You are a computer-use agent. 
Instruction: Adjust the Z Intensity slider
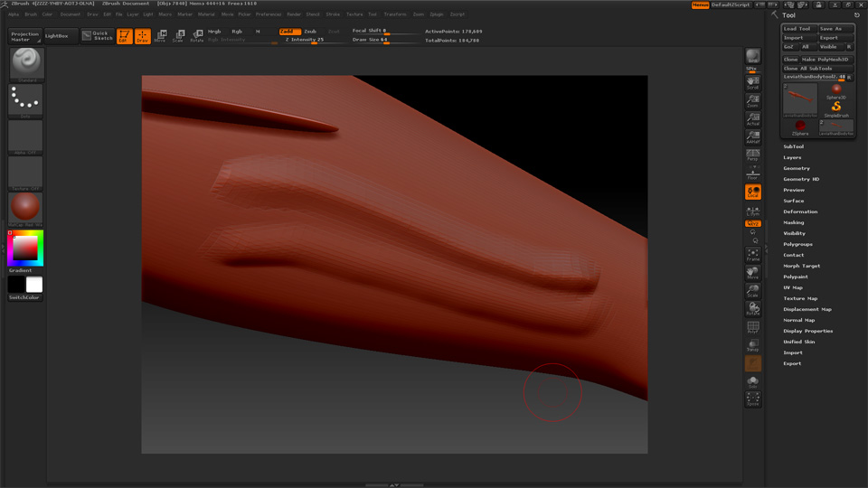point(314,40)
